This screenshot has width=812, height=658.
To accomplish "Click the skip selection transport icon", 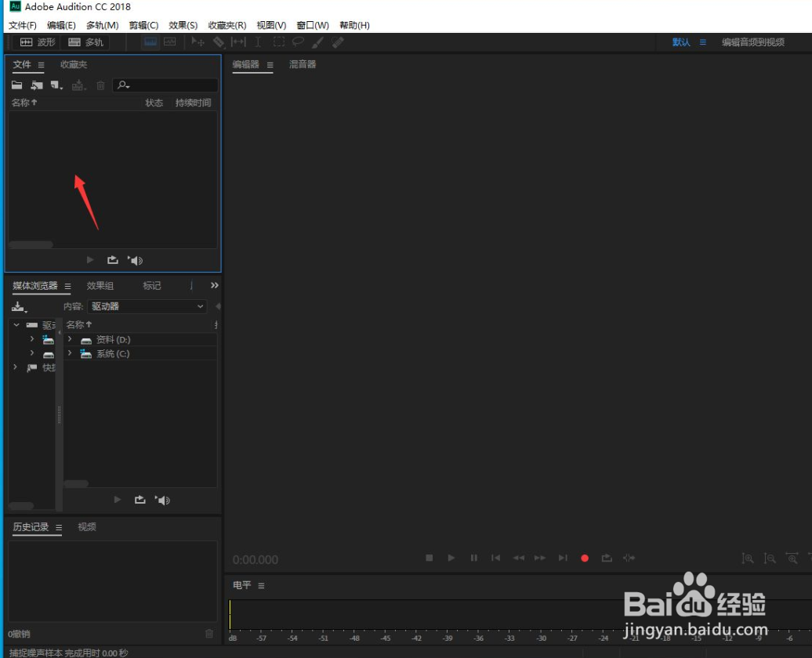I will (629, 558).
